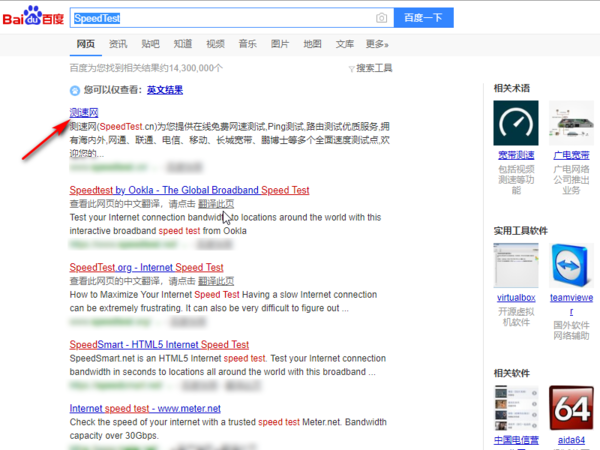
Task: Click 翻译此页 under Ookla result
Action: [x=216, y=204]
